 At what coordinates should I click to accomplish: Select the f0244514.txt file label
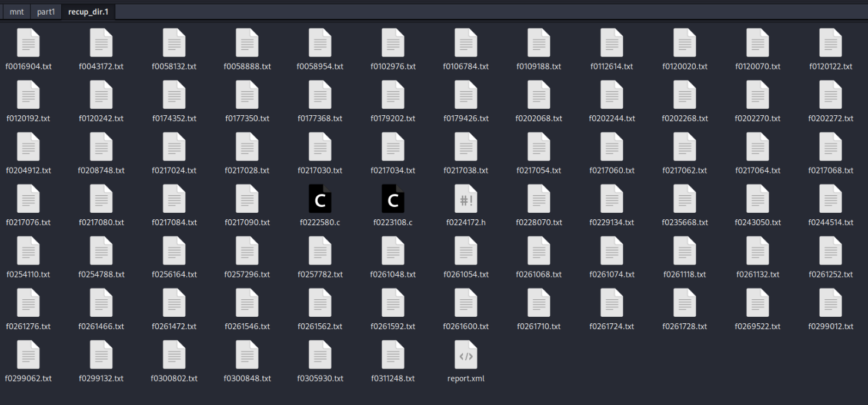[830, 222]
